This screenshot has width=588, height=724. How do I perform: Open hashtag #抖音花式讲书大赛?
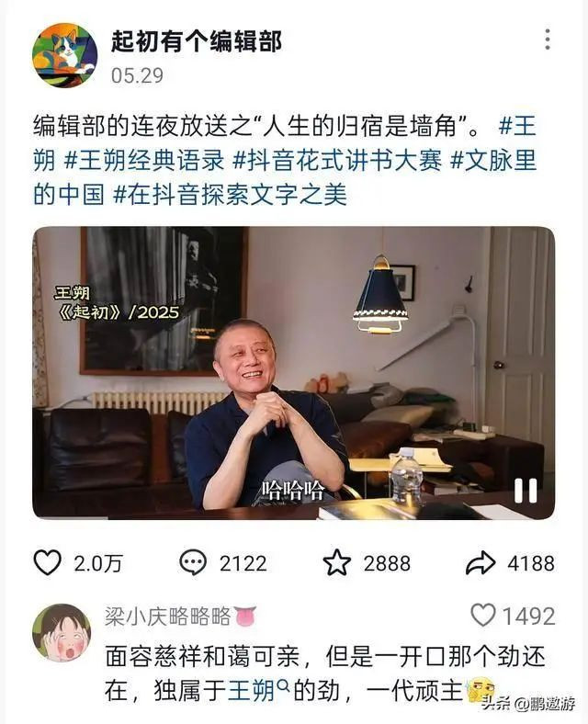tap(337, 160)
